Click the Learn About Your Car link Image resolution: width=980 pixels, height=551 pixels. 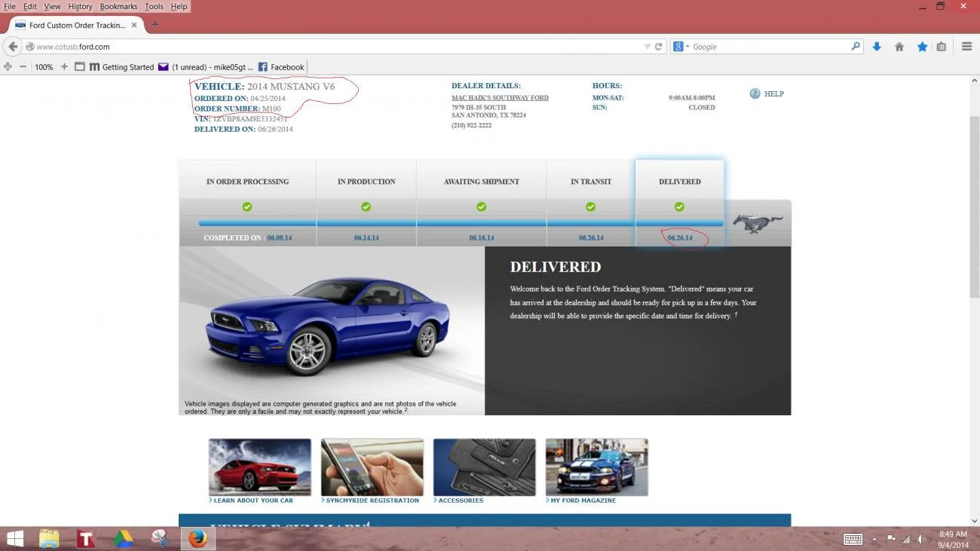click(x=253, y=500)
